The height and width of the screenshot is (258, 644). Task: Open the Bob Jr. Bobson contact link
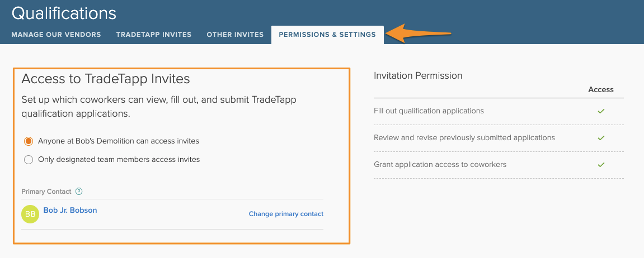point(70,211)
